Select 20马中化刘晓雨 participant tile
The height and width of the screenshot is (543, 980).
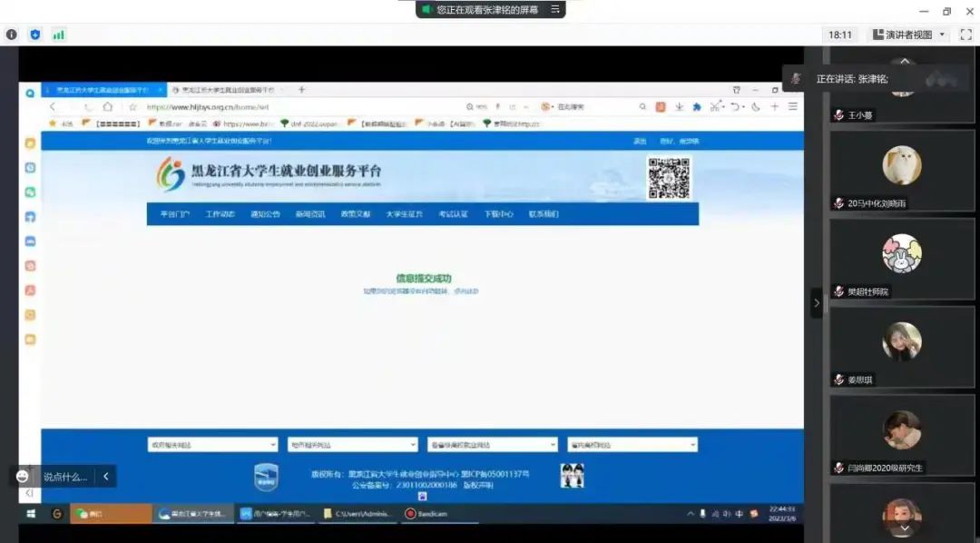pyautogui.click(x=902, y=170)
